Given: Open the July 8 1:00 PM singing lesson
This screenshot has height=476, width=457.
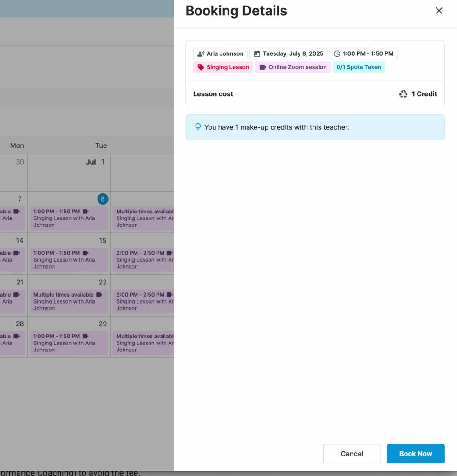Looking at the screenshot, I should pyautogui.click(x=69, y=218).
